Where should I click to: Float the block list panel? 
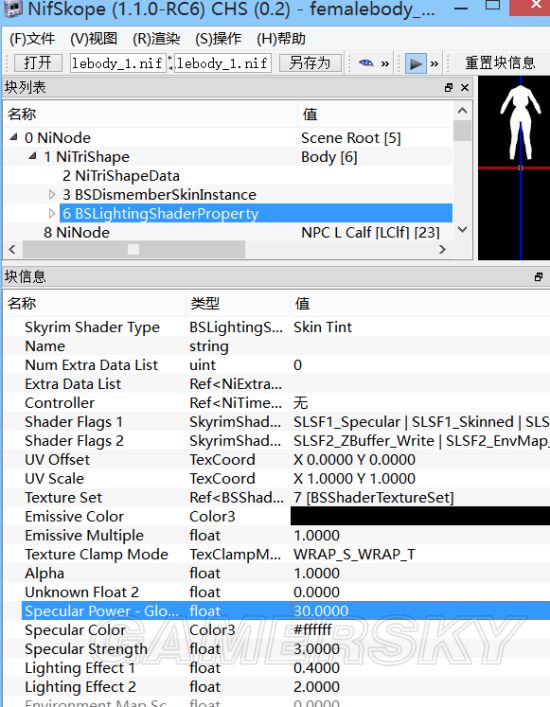[x=449, y=87]
